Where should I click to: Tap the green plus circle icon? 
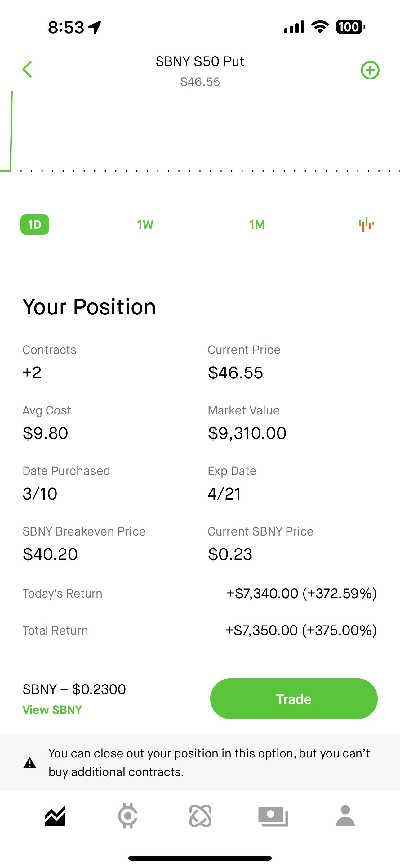[x=370, y=70]
